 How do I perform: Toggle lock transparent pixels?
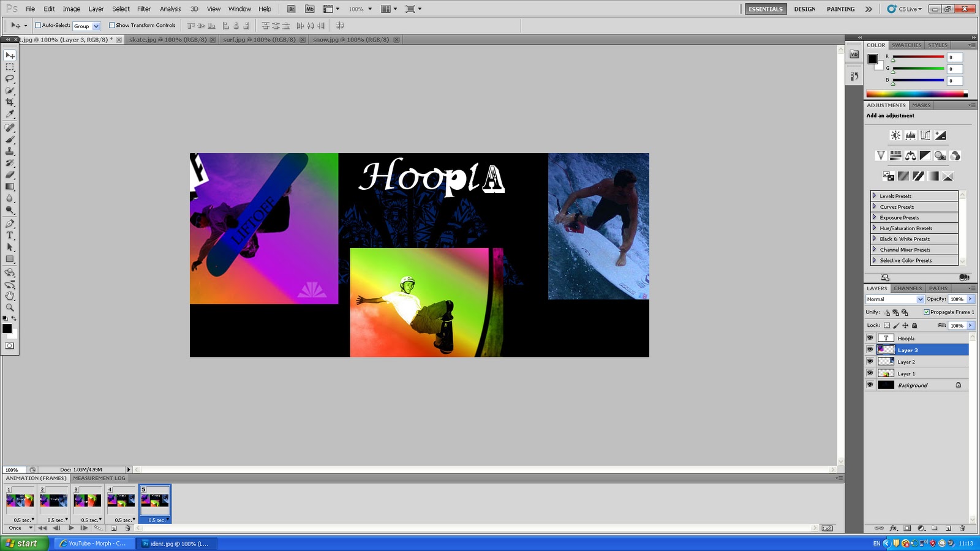coord(886,326)
